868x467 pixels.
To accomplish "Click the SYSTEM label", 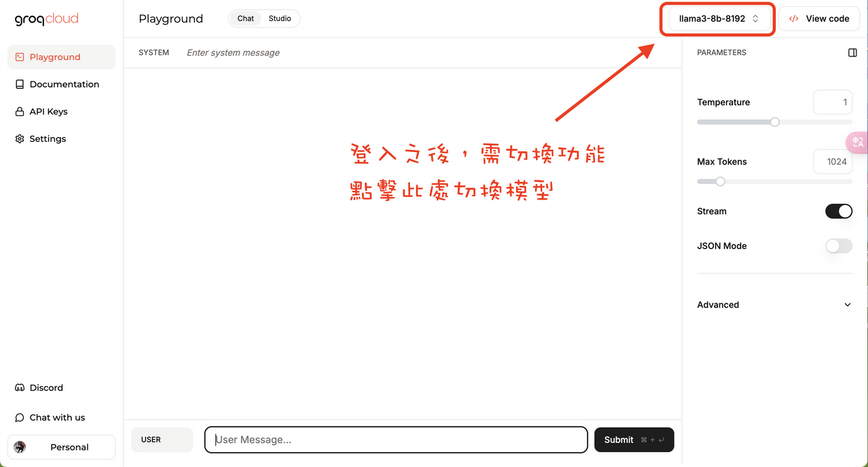I will 154,52.
